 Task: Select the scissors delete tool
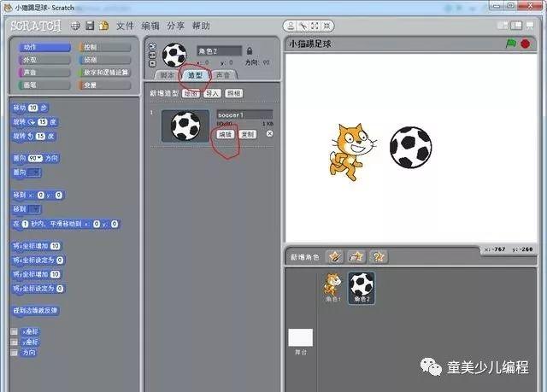pyautogui.click(x=303, y=26)
